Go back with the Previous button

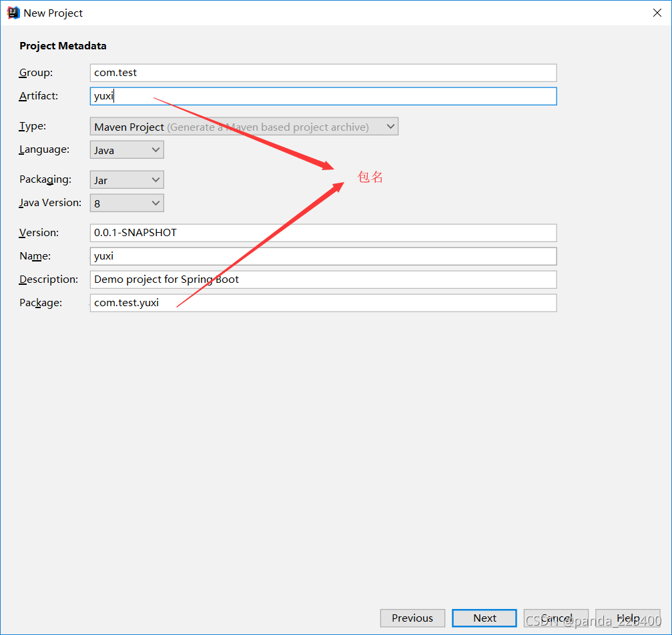click(x=412, y=618)
